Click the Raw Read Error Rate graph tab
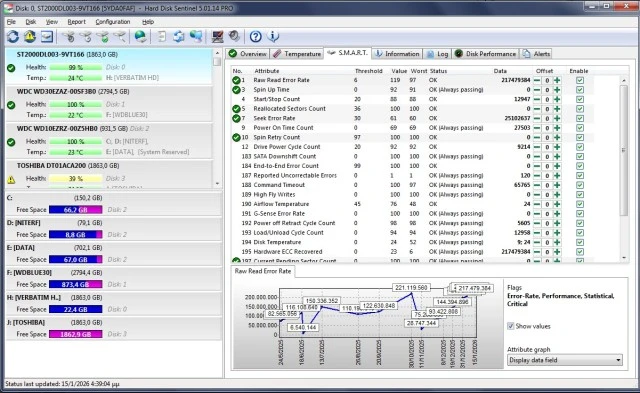This screenshot has height=393, width=640. (x=263, y=271)
